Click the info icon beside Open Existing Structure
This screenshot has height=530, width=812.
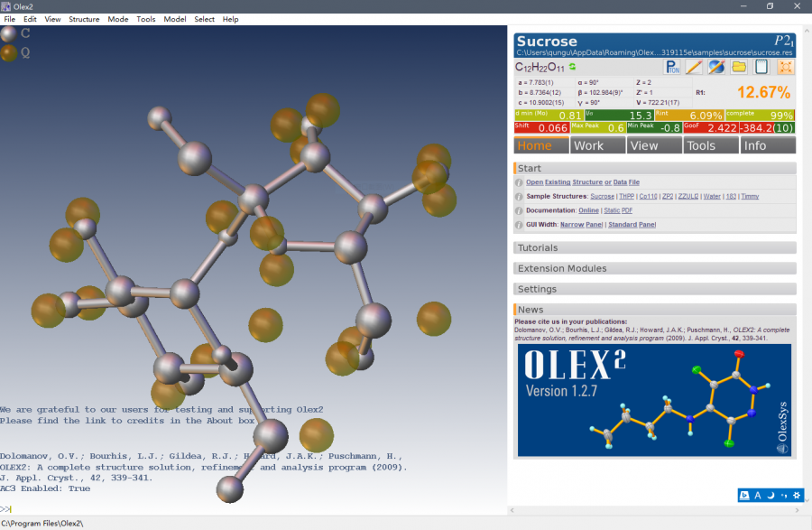pyautogui.click(x=519, y=182)
